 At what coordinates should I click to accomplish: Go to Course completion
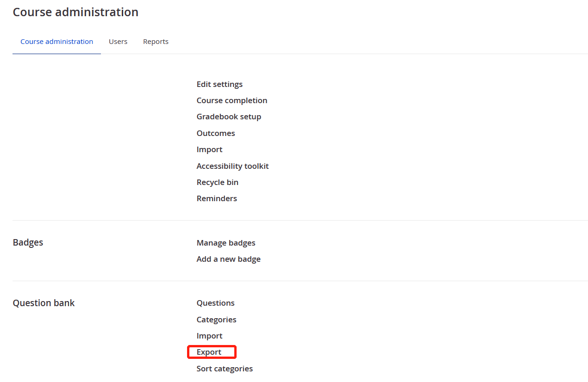[x=232, y=100]
